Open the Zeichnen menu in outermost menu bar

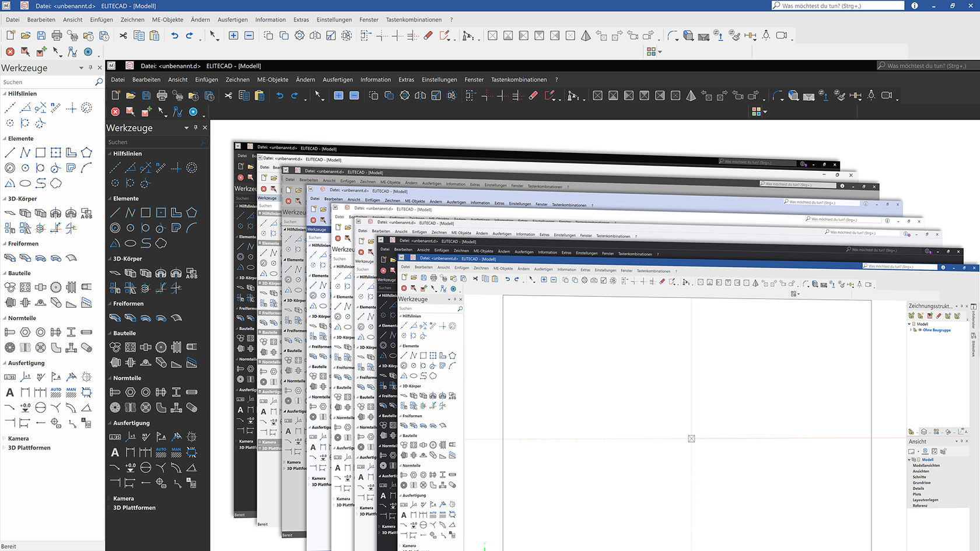point(132,19)
